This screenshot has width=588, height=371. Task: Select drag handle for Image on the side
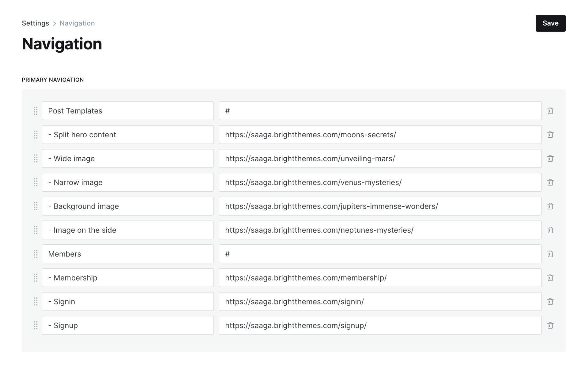pyautogui.click(x=36, y=230)
